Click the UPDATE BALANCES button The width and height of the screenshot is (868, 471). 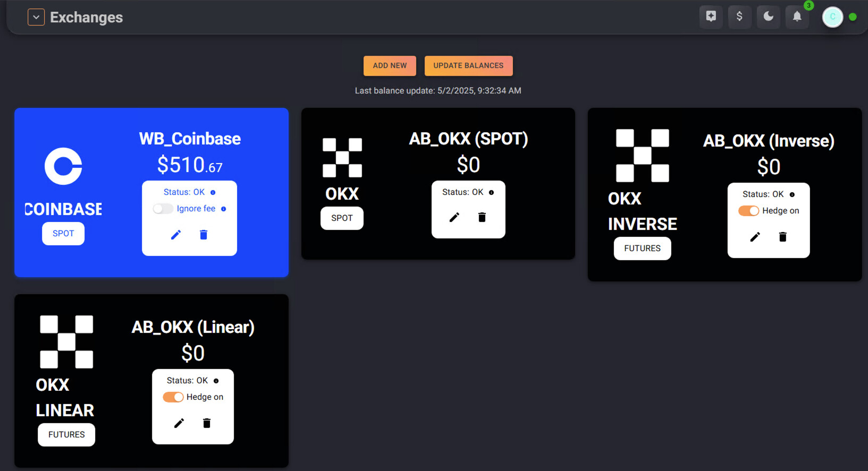pyautogui.click(x=468, y=65)
